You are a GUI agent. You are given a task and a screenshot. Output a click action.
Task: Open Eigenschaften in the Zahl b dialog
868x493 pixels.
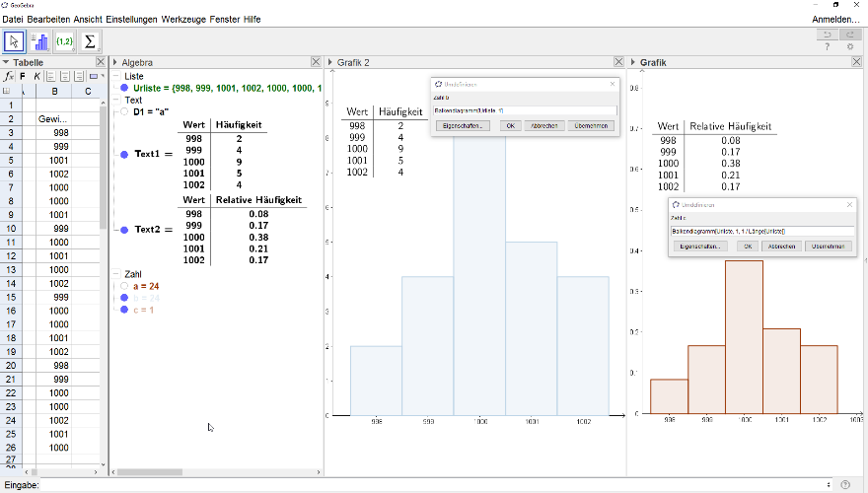(x=463, y=125)
